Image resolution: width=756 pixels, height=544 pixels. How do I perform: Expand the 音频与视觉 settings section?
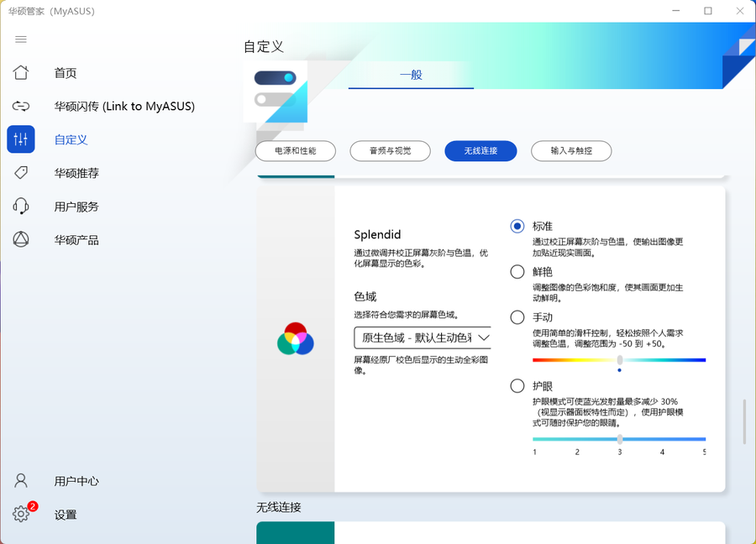[x=390, y=151]
